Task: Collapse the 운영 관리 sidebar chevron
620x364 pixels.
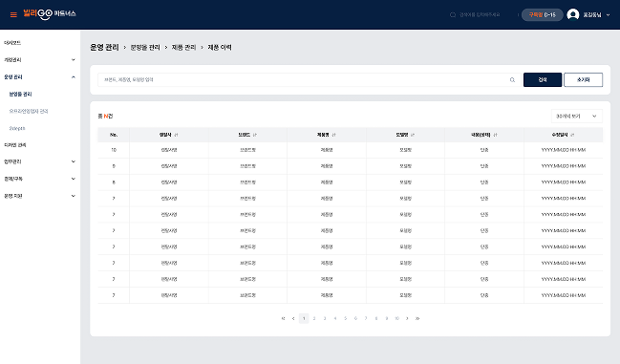Action: [x=74, y=77]
